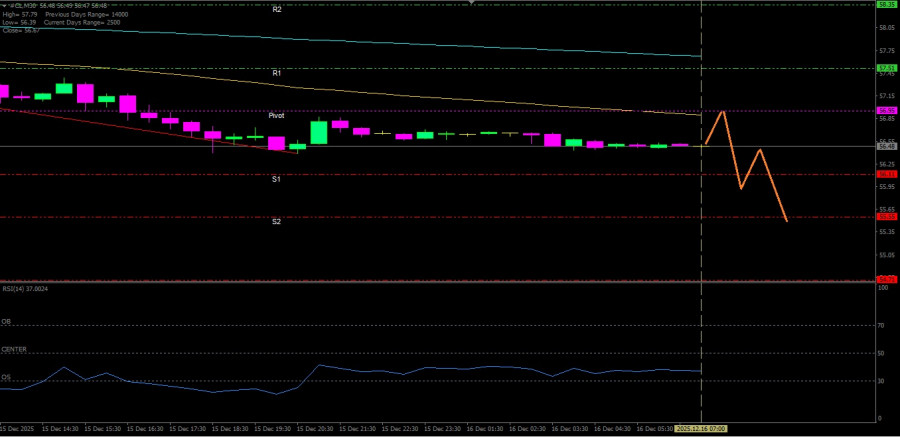Click the highlighted 2025.12.16 07:00 time label
This screenshot has width=900, height=437.
(x=701, y=428)
